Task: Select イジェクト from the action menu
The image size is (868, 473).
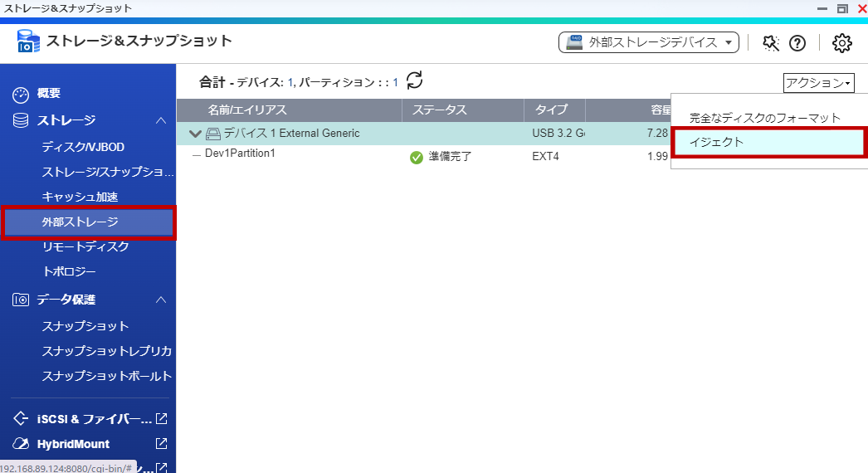Action: (768, 142)
